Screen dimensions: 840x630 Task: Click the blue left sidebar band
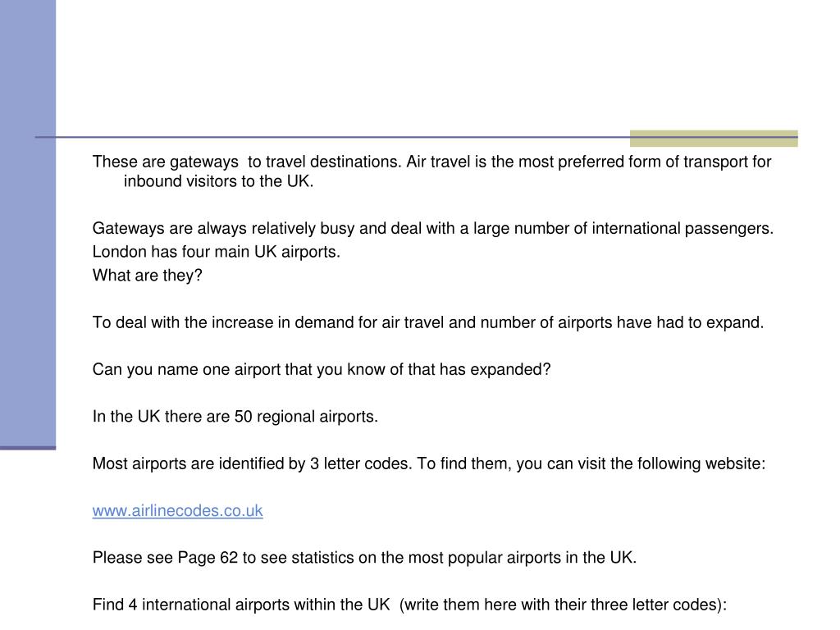[28, 223]
